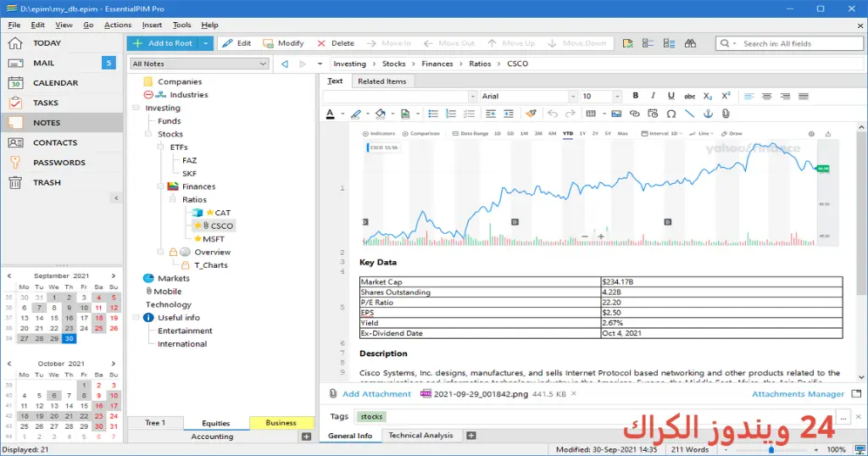This screenshot has height=456, width=868.
Task: Collapse the Useful info tree node
Action: [x=136, y=318]
